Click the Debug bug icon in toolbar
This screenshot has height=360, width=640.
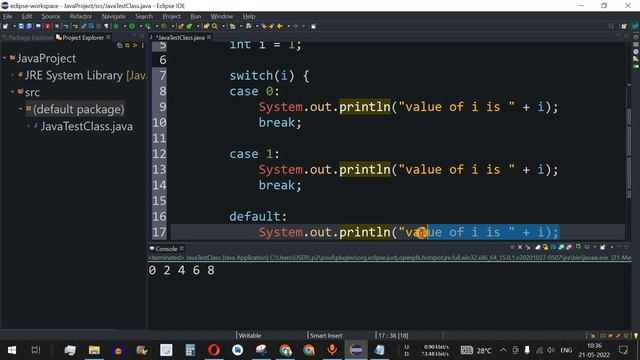point(116,26)
